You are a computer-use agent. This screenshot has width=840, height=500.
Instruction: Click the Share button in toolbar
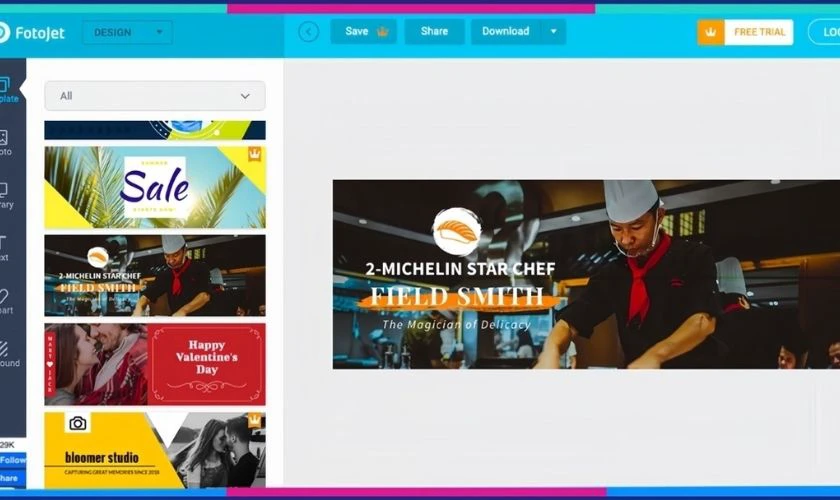(x=434, y=32)
